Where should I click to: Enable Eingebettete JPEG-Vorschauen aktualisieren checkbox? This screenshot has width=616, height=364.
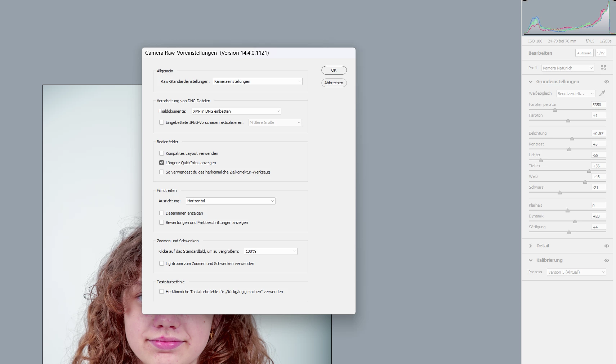click(161, 122)
